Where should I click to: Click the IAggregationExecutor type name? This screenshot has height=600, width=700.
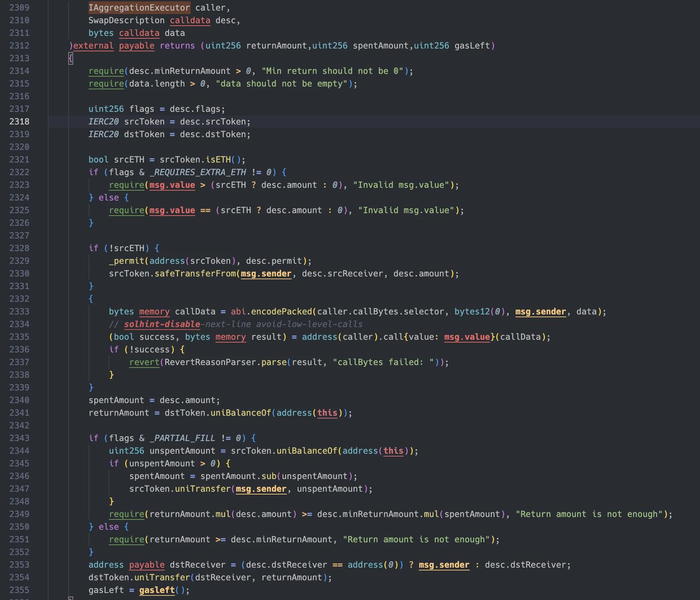139,8
